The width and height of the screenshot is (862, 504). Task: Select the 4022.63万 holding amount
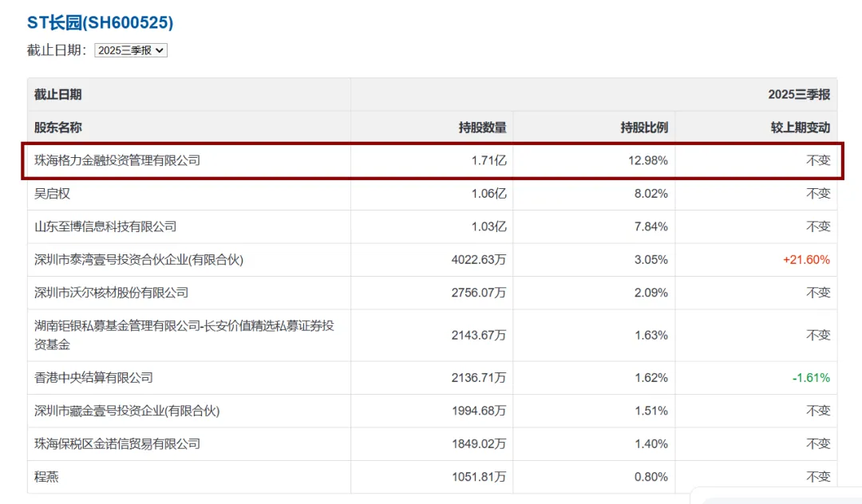(479, 259)
